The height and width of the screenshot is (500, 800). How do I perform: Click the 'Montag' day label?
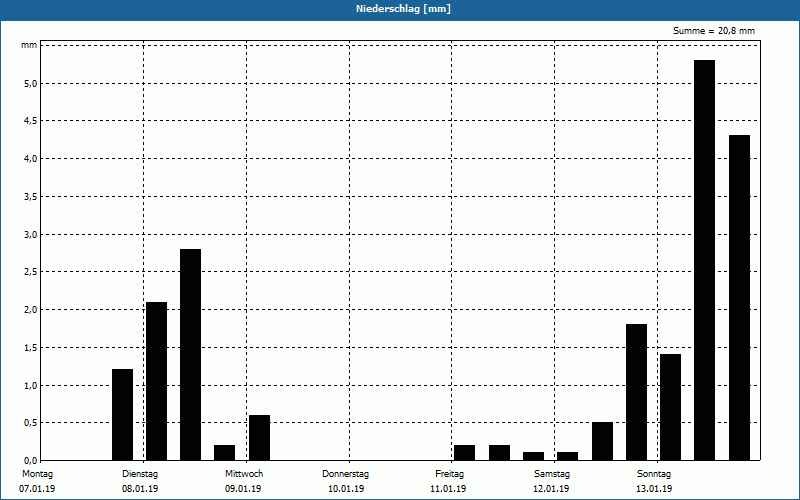click(37, 474)
